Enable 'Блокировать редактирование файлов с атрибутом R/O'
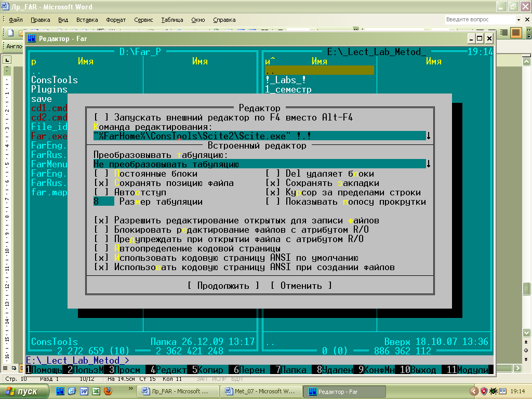This screenshot has width=532, height=399. [101, 230]
